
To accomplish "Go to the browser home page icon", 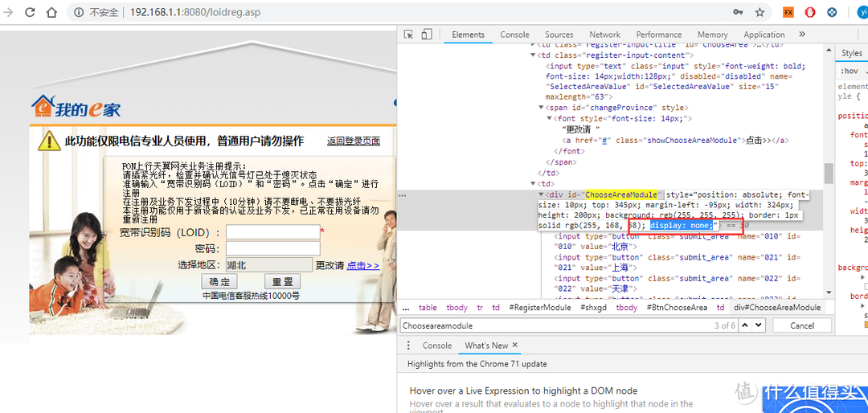I will (51, 12).
